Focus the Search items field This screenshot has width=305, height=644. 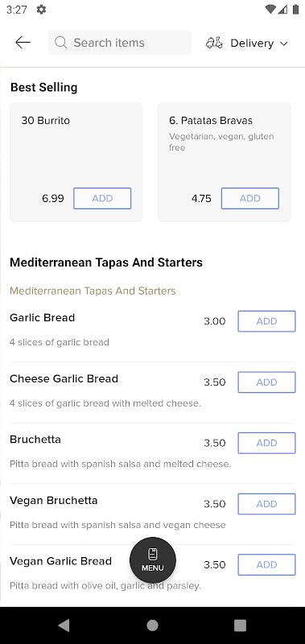(x=120, y=43)
